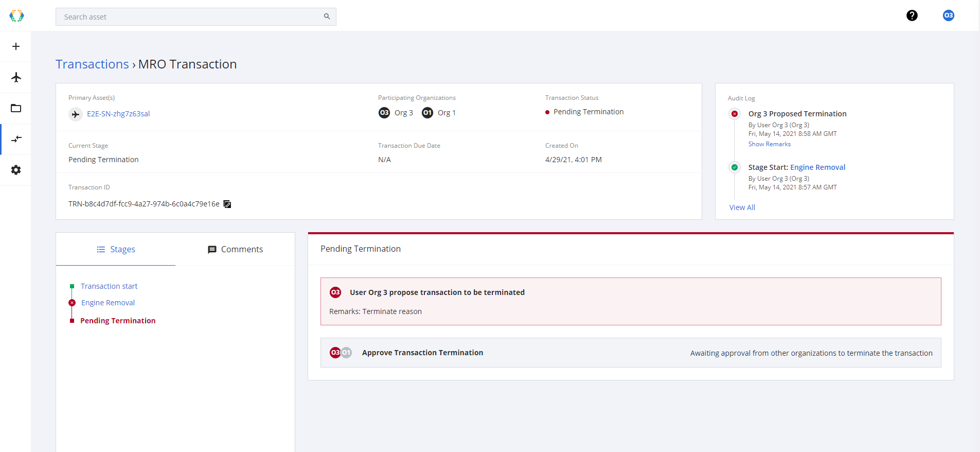The height and width of the screenshot is (452, 980).
Task: Open the transactions arrows sidebar icon
Action: 16,139
